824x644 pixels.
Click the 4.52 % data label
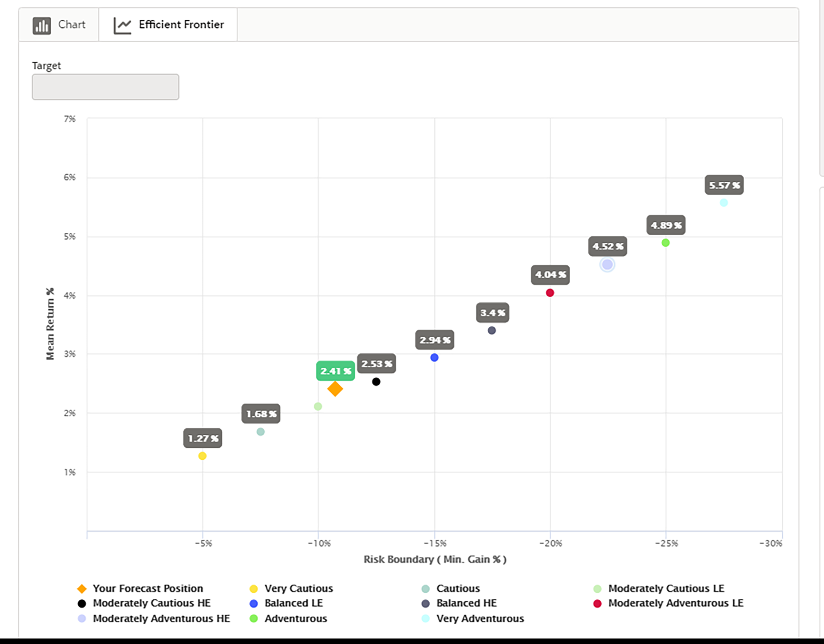pyautogui.click(x=608, y=247)
